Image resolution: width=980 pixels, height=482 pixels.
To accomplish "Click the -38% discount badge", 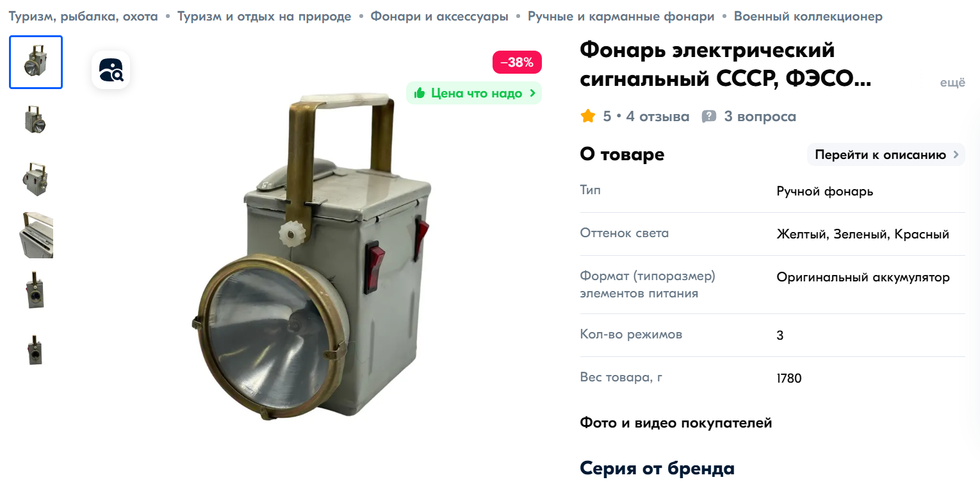I will pos(517,62).
